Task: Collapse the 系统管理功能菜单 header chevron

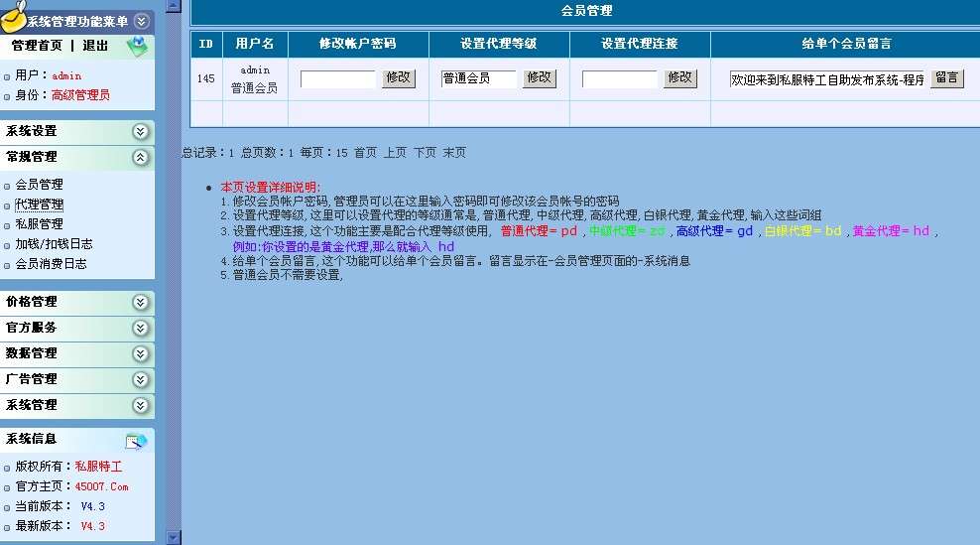Action: (x=142, y=21)
